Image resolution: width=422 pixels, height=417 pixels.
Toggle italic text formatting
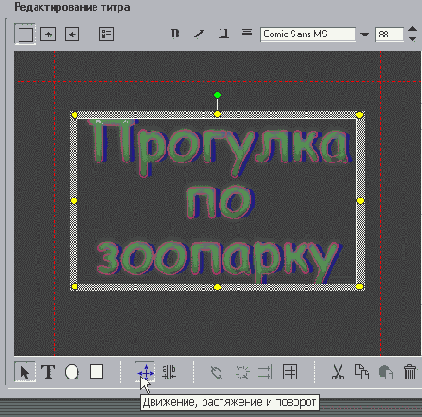(x=199, y=33)
